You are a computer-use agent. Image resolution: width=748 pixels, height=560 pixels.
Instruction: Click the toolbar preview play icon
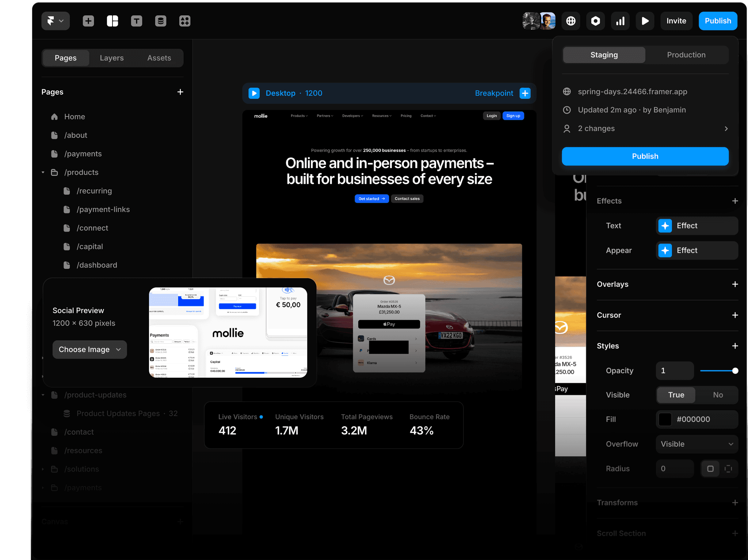tap(645, 21)
